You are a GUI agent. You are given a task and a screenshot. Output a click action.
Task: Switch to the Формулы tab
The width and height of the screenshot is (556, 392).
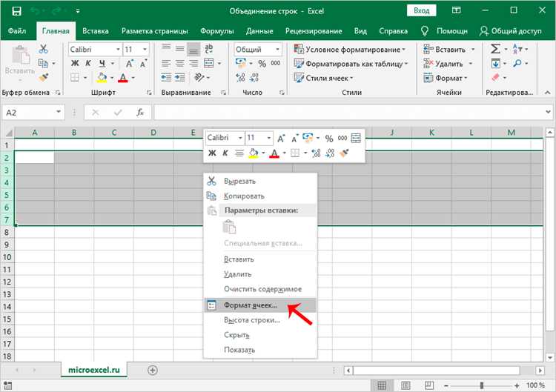[217, 31]
